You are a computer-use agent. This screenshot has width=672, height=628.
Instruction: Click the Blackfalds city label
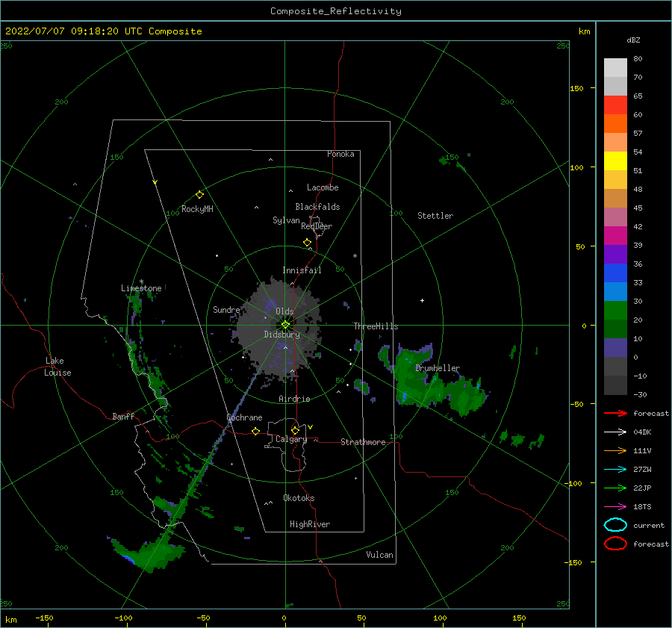[317, 207]
